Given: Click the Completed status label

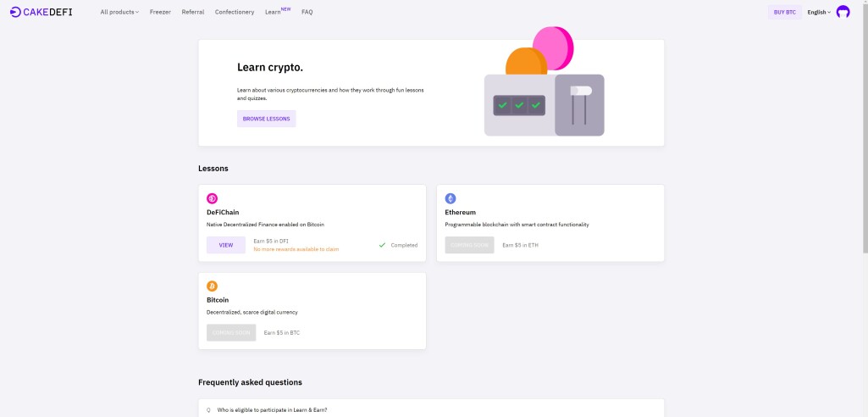Looking at the screenshot, I should tap(404, 245).
